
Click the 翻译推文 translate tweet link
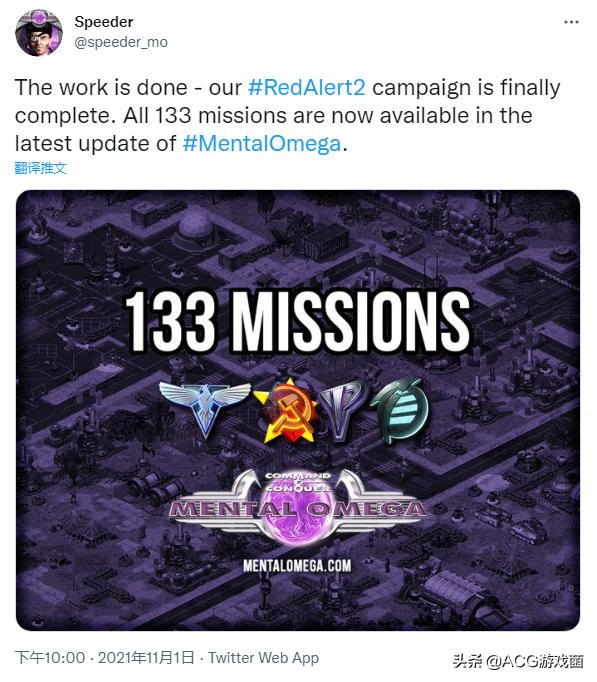[40, 168]
